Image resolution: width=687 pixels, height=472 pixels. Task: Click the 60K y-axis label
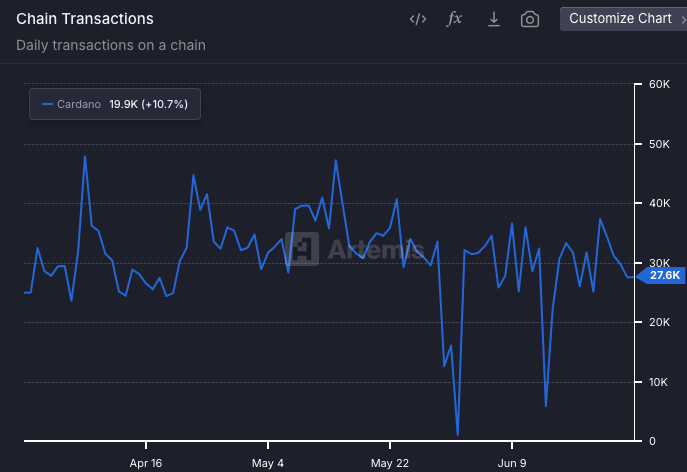(x=659, y=84)
